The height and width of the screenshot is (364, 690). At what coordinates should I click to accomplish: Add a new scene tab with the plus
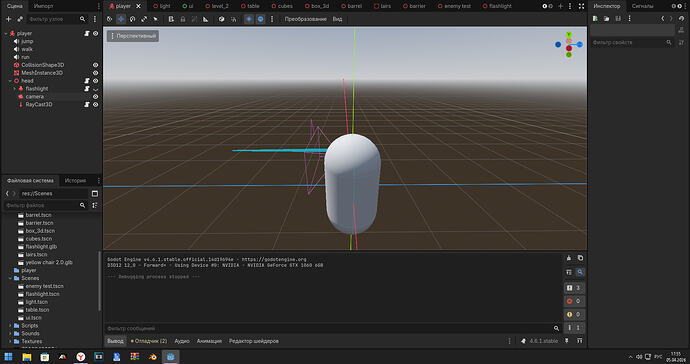(561, 6)
